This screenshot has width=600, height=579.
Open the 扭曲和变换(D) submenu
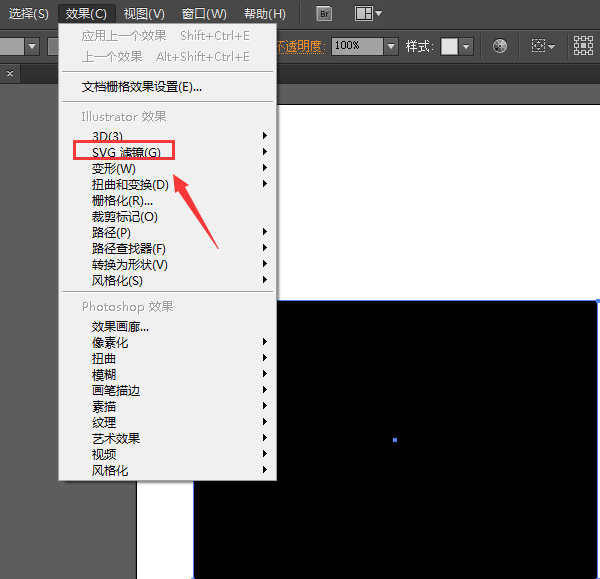[x=168, y=184]
